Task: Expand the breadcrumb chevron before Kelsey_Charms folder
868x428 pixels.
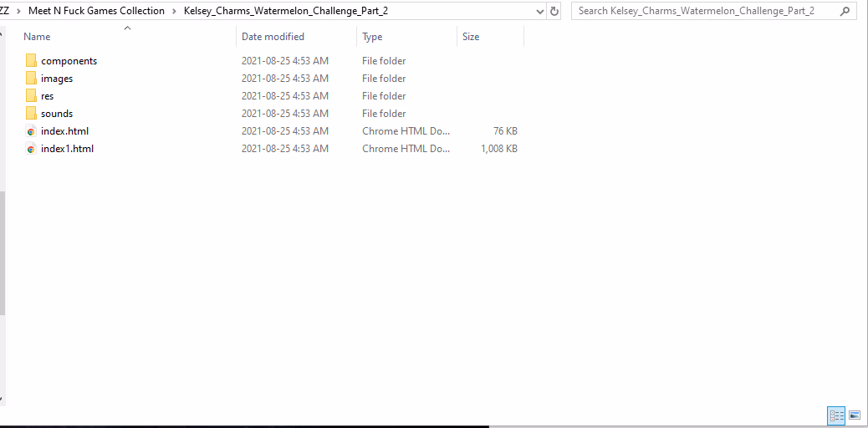Action: point(174,12)
